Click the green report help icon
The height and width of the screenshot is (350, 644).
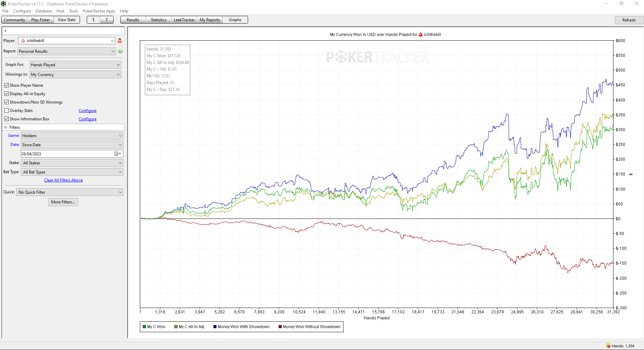120,51
